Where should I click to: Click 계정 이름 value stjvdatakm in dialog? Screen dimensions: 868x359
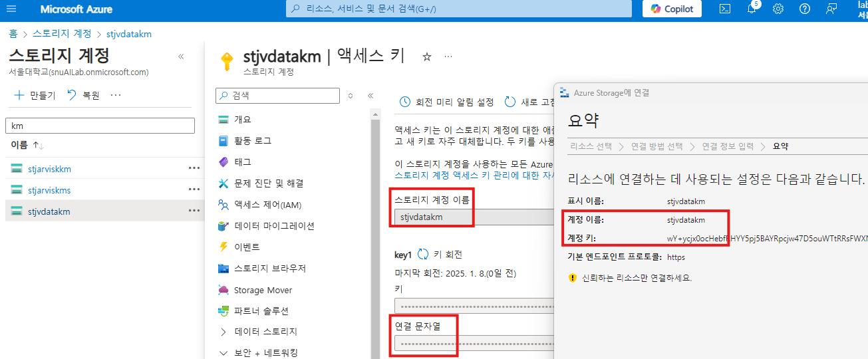pyautogui.click(x=686, y=219)
